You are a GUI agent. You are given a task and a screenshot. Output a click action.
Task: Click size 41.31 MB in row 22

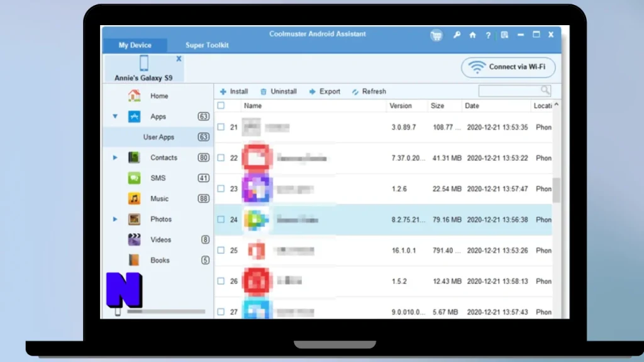coord(447,158)
